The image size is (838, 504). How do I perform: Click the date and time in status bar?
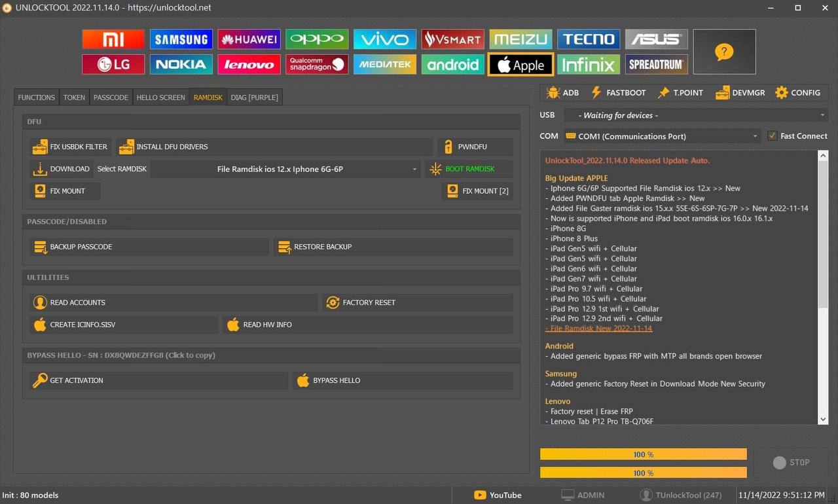(x=783, y=495)
